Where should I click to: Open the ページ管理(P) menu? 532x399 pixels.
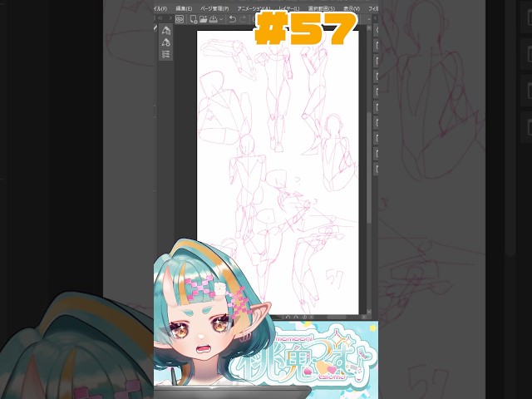(x=214, y=8)
